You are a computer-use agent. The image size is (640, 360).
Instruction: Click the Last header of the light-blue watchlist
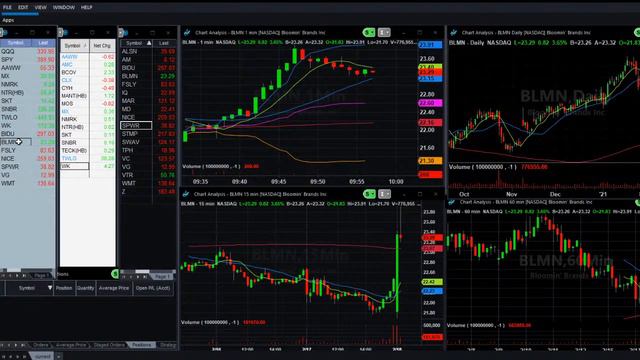tap(43, 43)
